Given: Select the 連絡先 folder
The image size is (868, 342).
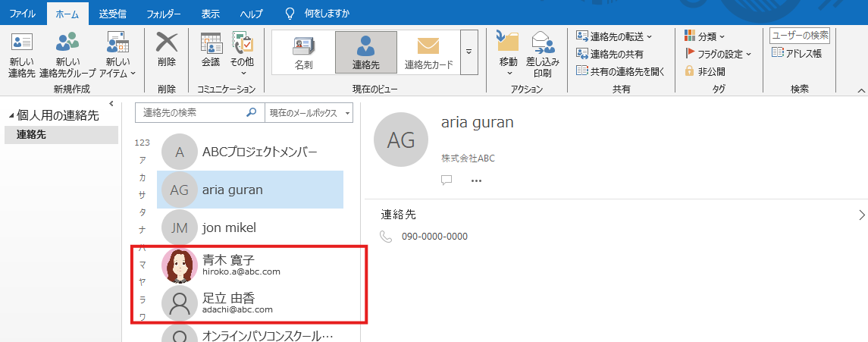Looking at the screenshot, I should [x=61, y=134].
